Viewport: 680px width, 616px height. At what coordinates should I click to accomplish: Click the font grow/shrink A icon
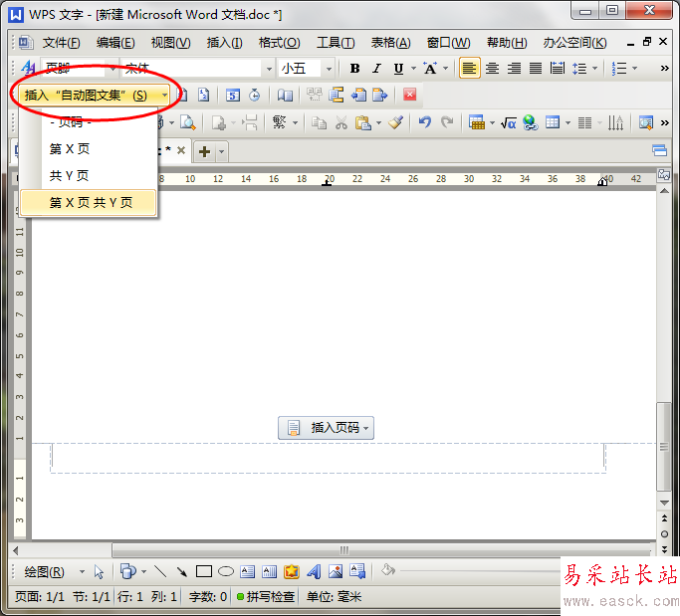click(430, 69)
